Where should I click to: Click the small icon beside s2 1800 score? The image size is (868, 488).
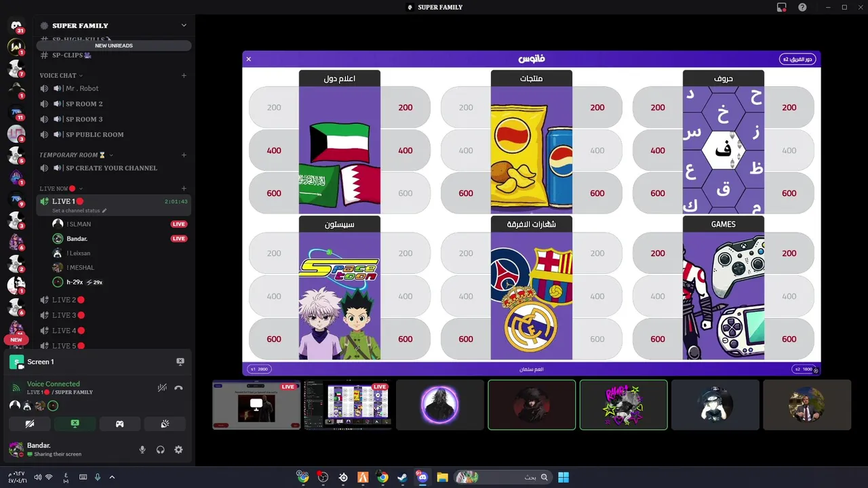click(816, 370)
